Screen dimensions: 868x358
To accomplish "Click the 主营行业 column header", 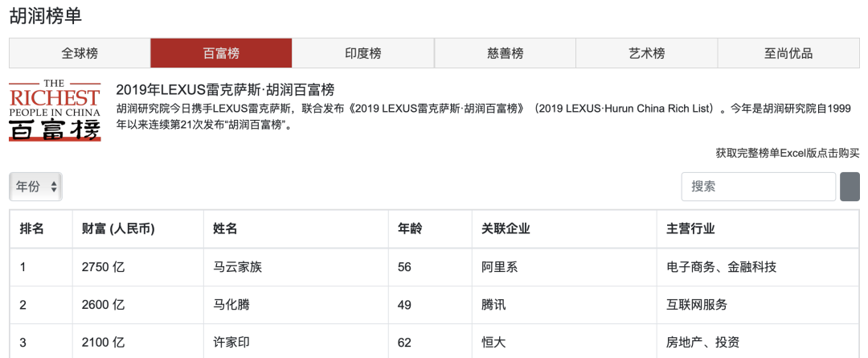I will 690,229.
